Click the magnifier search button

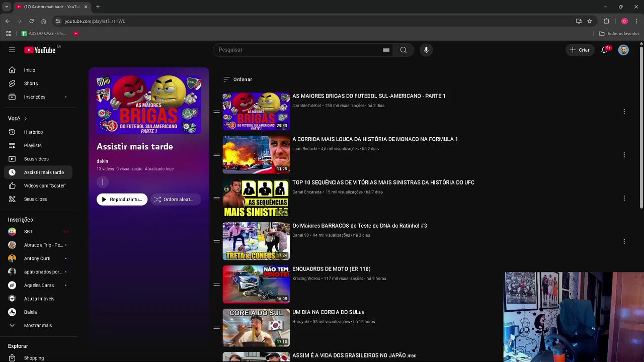(x=404, y=50)
